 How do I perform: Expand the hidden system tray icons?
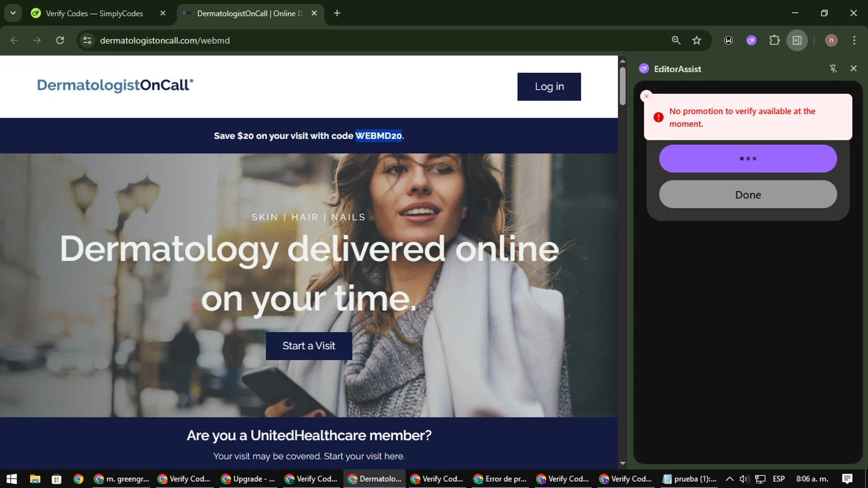(730, 479)
